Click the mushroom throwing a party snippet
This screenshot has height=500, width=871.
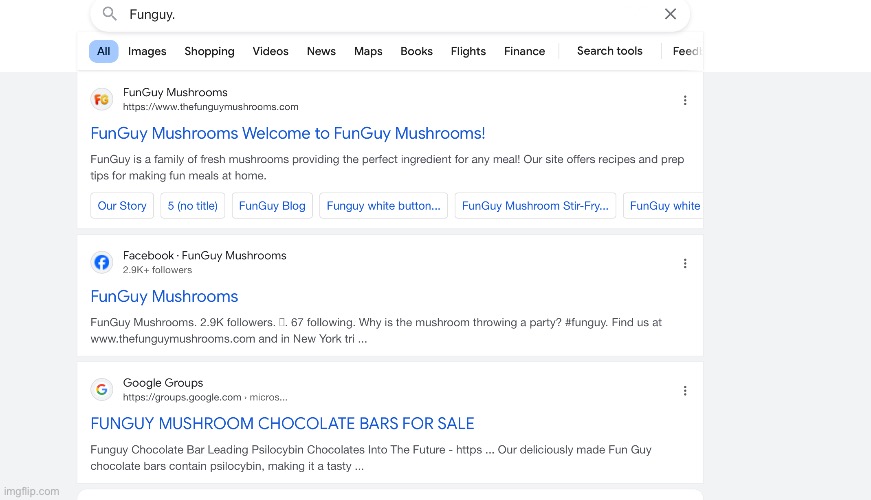(x=376, y=331)
